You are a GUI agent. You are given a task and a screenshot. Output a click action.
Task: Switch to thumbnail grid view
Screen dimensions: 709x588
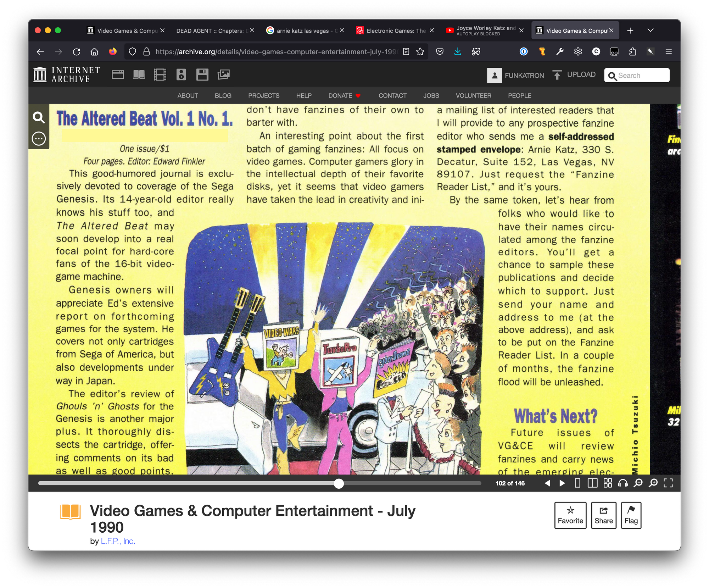coord(608,483)
